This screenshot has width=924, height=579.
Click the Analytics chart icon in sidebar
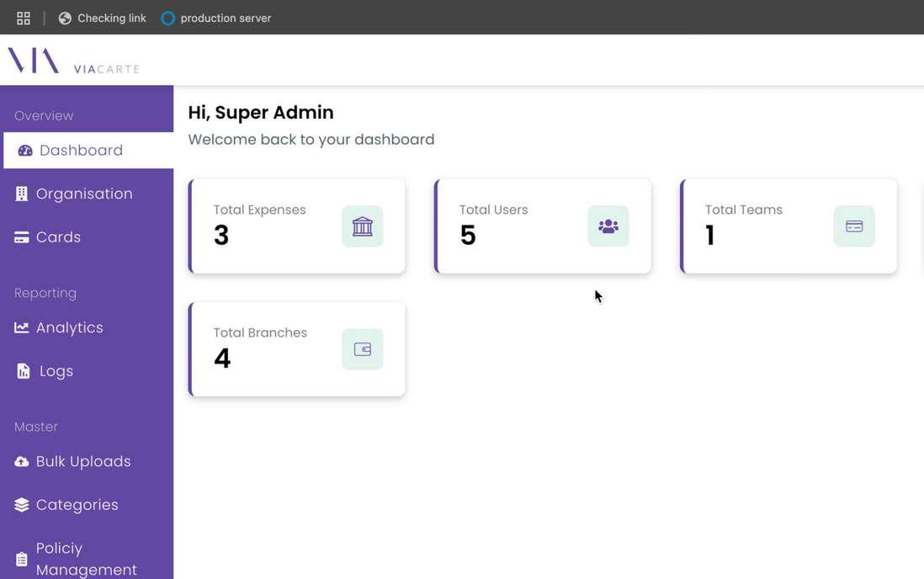(x=22, y=327)
